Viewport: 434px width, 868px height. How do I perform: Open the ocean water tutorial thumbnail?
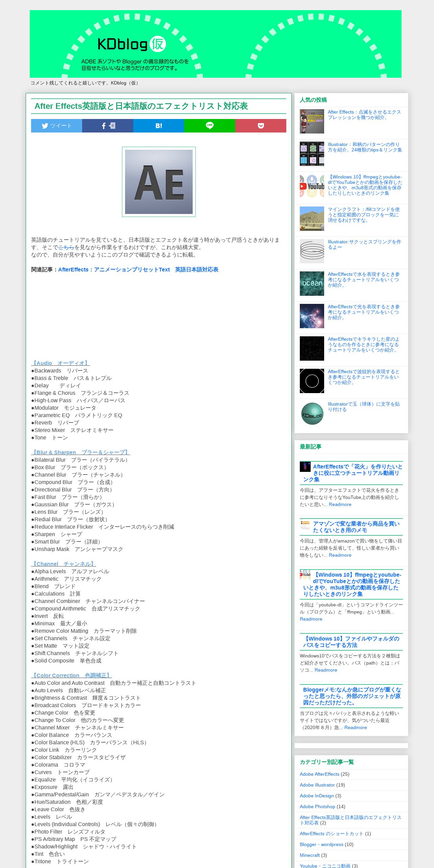pyautogui.click(x=312, y=284)
